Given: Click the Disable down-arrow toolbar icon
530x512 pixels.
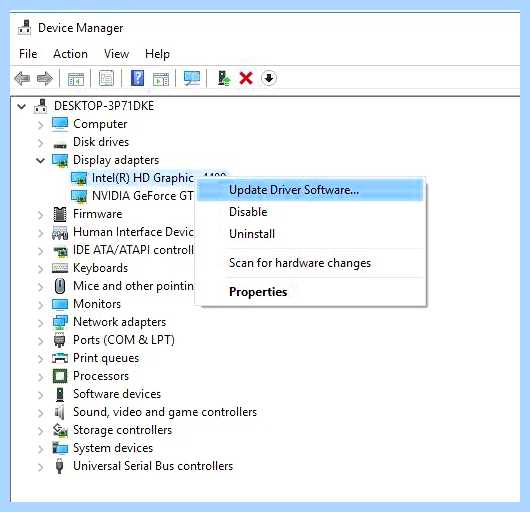Looking at the screenshot, I should [269, 78].
